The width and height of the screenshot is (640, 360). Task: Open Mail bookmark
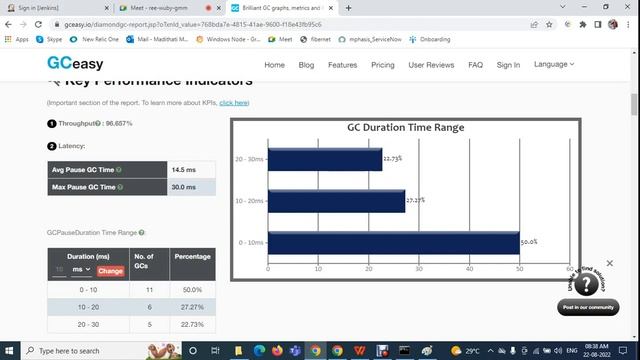(x=157, y=39)
